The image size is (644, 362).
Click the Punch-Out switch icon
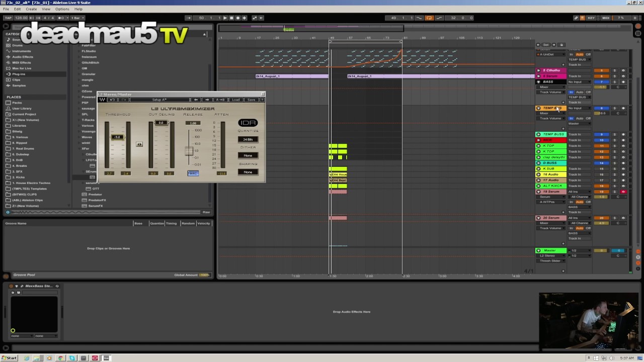tap(439, 18)
